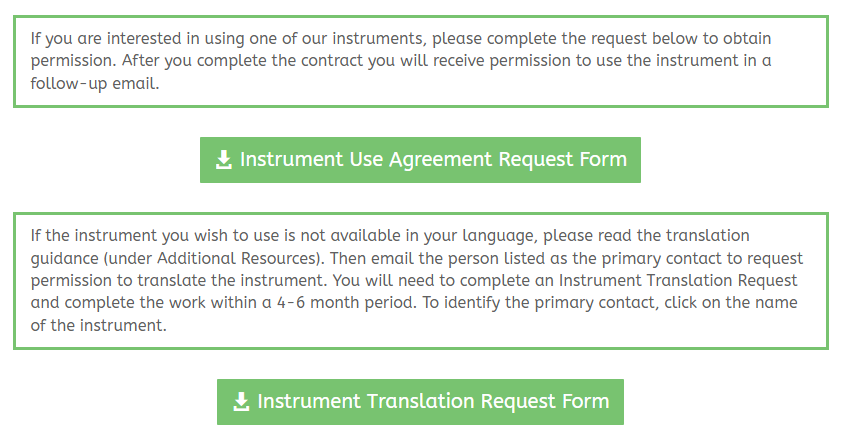The image size is (844, 447).
Task: Click the word 'Translation' on the second green button
Action: (420, 402)
